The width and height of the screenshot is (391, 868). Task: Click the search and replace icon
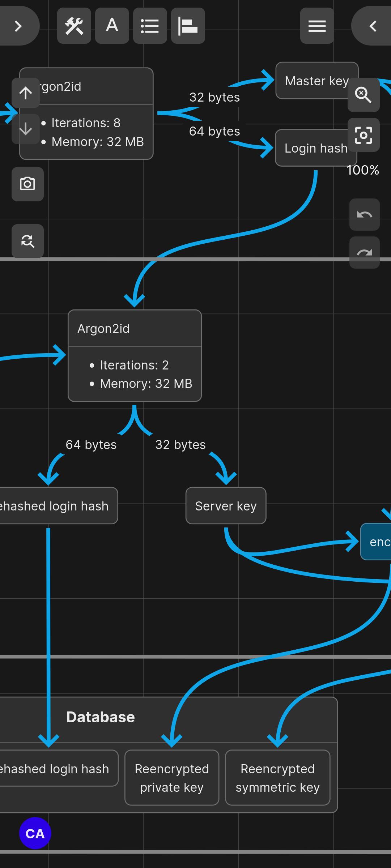click(27, 241)
